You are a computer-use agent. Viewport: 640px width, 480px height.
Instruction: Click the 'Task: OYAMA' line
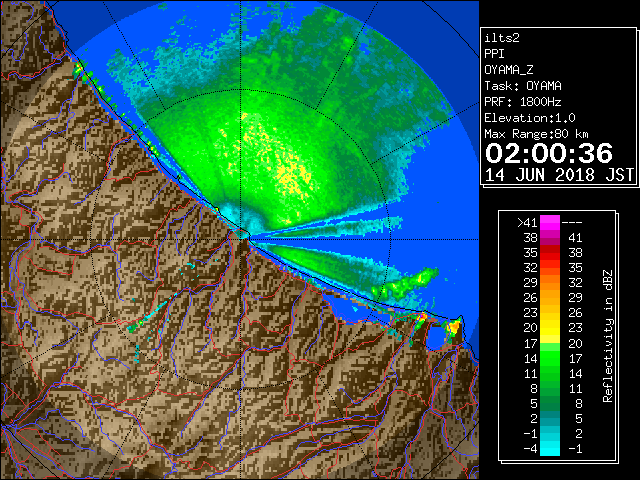point(523,86)
